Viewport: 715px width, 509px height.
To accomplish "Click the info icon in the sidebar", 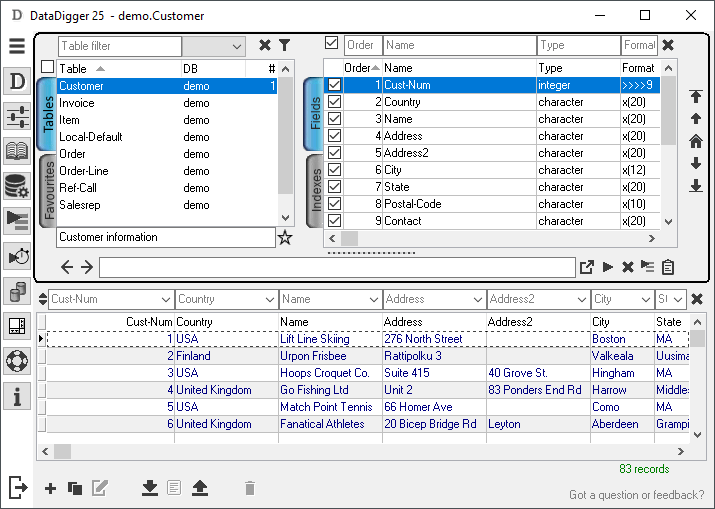I will pos(16,396).
